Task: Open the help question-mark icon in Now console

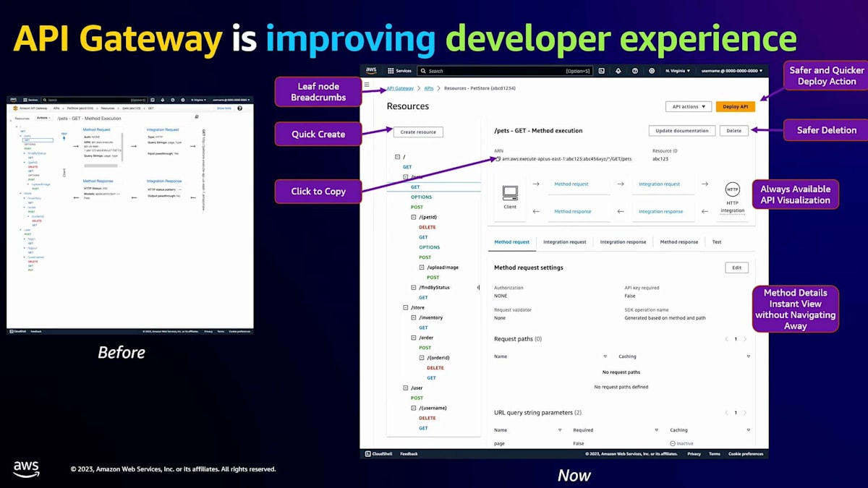Action: coord(635,71)
